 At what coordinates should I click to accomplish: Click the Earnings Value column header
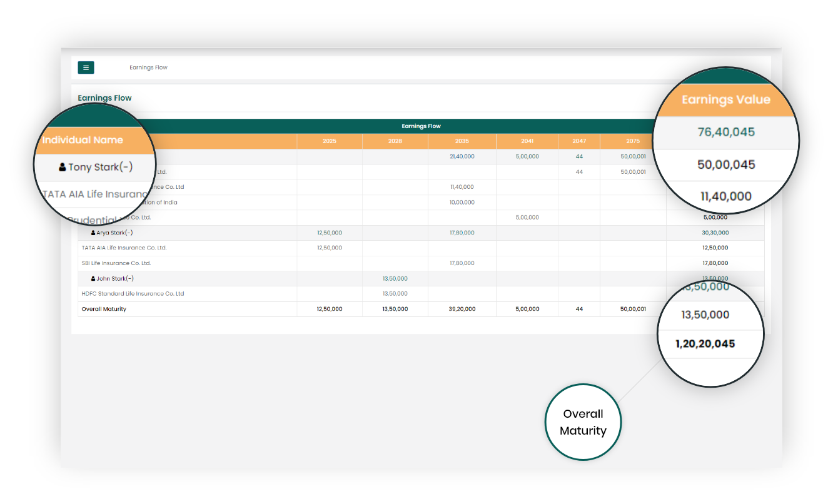725,100
